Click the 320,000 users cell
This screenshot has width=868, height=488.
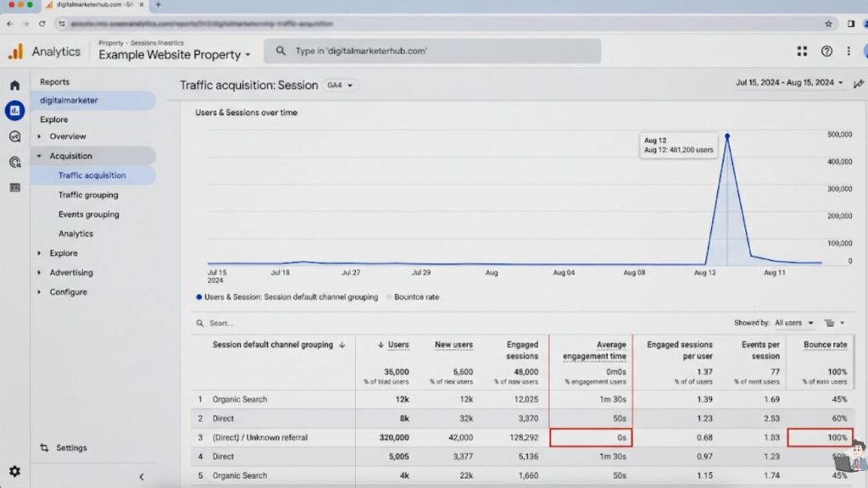[393, 438]
